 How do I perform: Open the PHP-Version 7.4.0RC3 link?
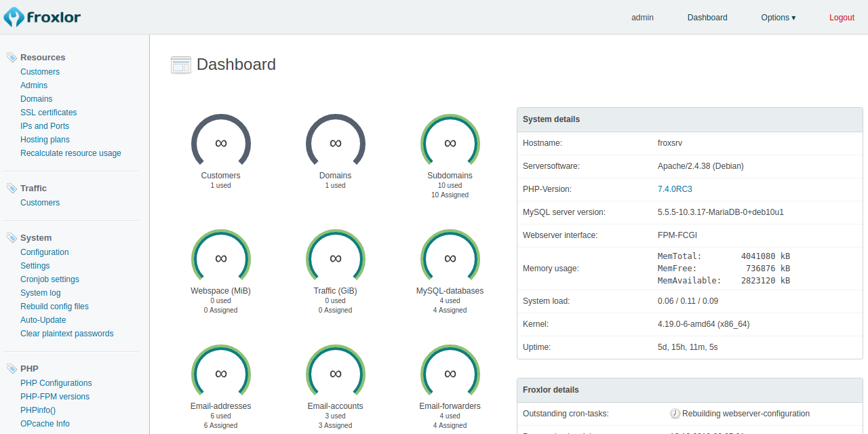[x=675, y=189]
